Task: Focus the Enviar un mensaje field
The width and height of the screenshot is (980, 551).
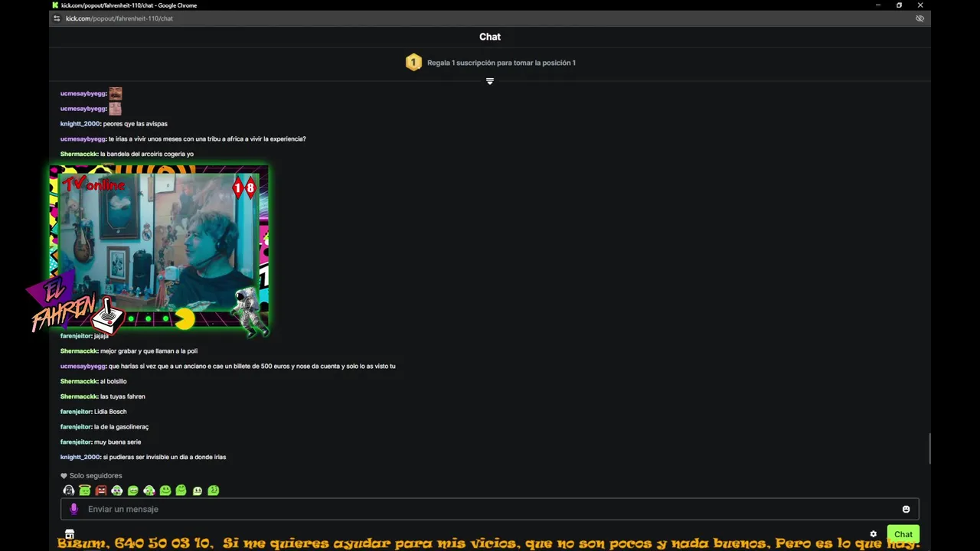Action: click(x=490, y=509)
